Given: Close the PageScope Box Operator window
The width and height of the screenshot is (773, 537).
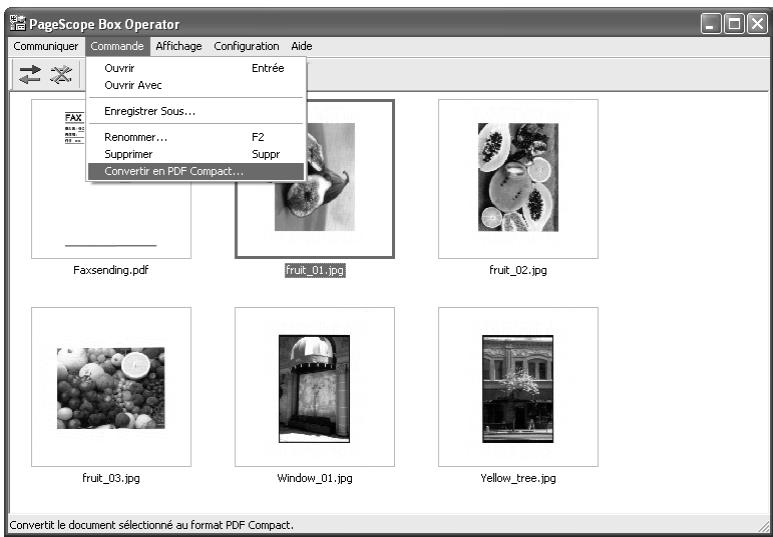Looking at the screenshot, I should 757,24.
